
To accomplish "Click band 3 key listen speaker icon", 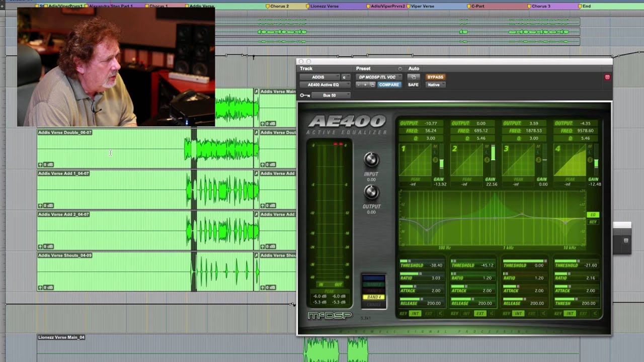I will tap(543, 313).
